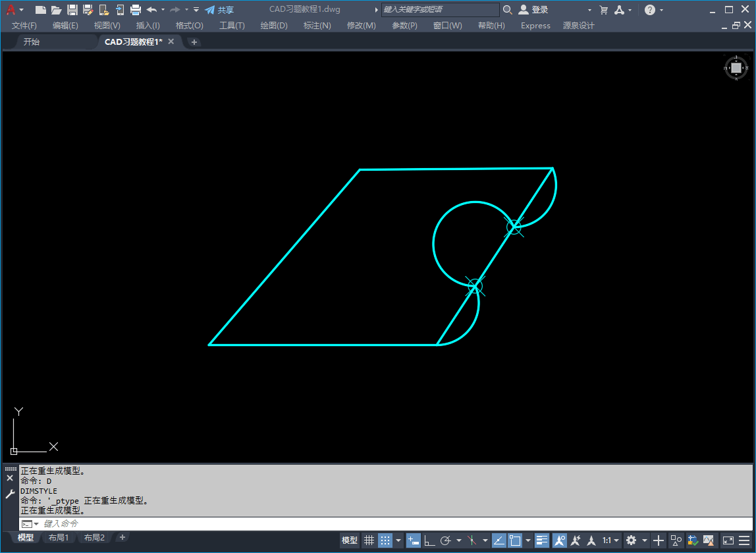Open the Autodesk account A icon
The height and width of the screenshot is (553, 756).
pos(620,10)
